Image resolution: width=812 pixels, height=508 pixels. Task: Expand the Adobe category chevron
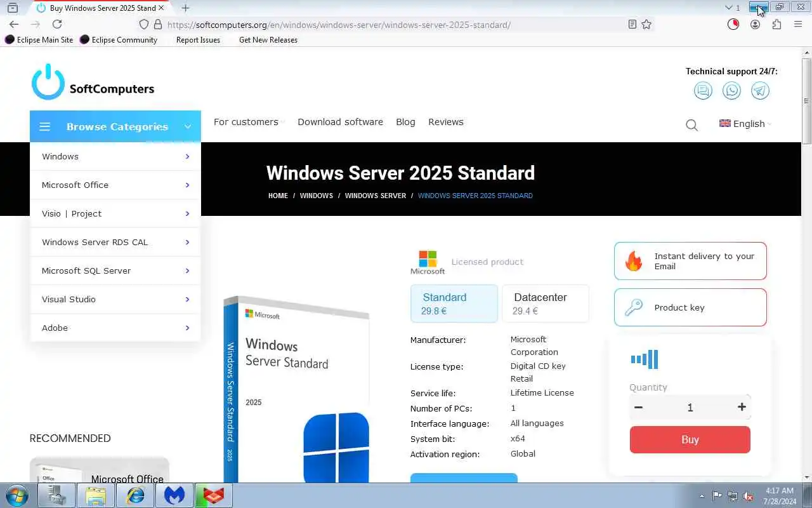[187, 328]
